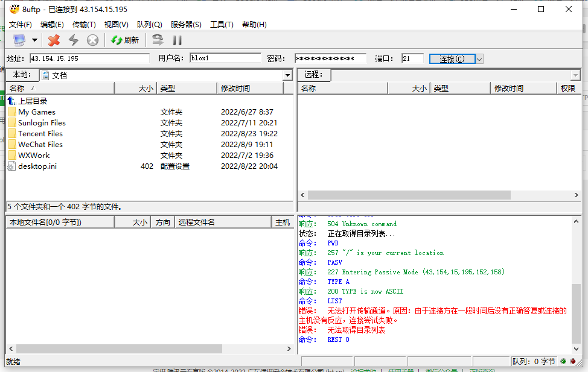Screen dimensions: 588x372
Task: Open the site manager computer icon
Action: tap(19, 40)
